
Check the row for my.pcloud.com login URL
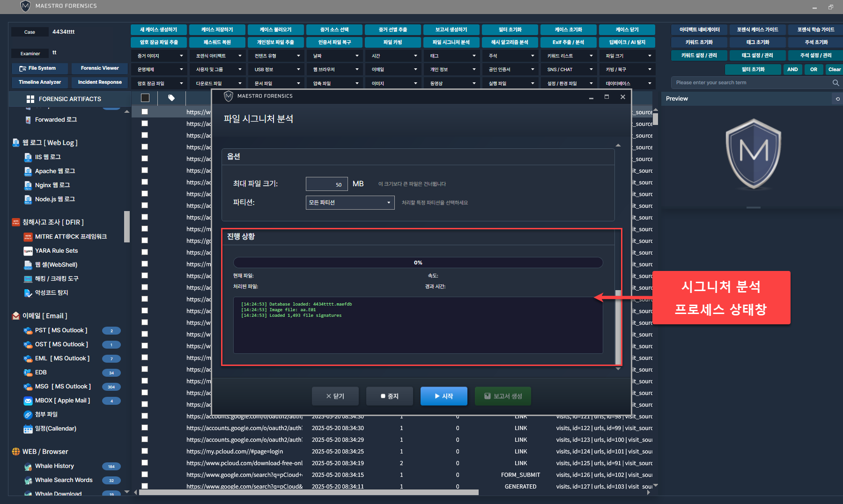(145, 451)
